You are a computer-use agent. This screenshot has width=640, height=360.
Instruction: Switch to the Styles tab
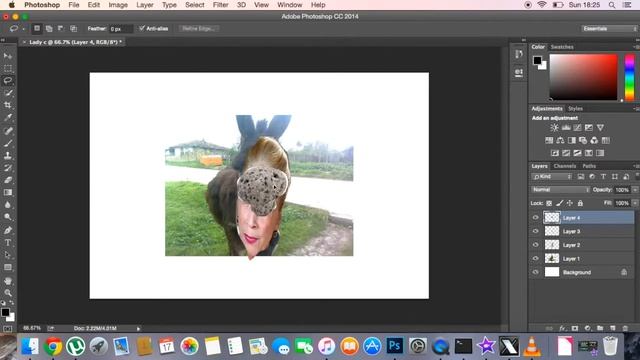(575, 109)
